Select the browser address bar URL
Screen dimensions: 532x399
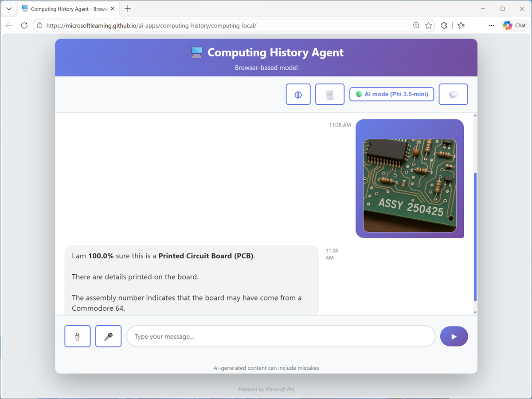point(151,26)
